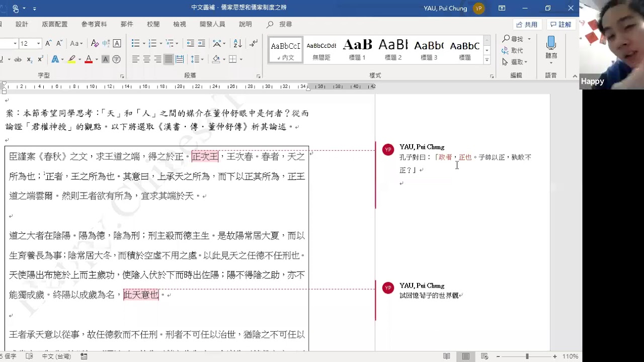Apply 標題 2 heading style

[x=393, y=50]
